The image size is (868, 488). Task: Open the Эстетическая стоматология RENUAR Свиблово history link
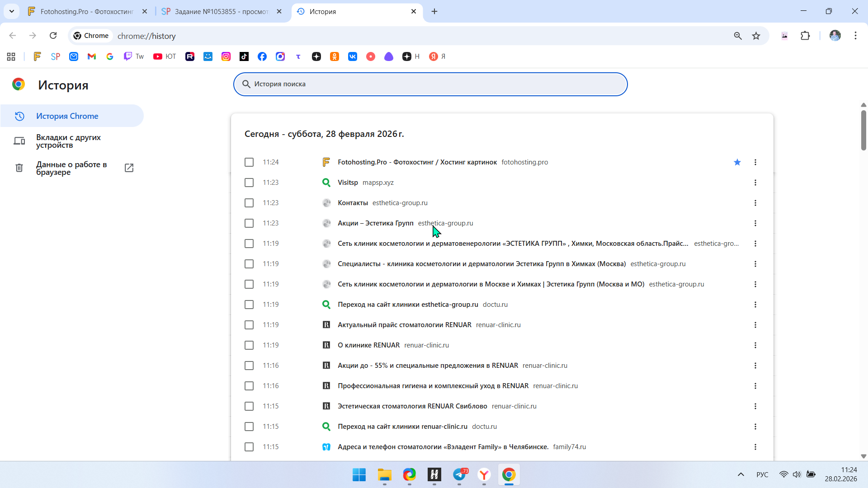[412, 406]
